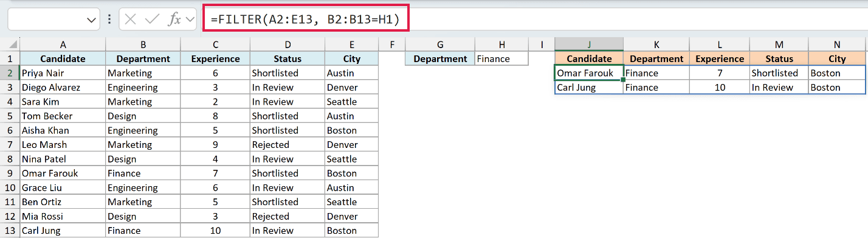The image size is (868, 238).
Task: Click experience value 10 in column L
Action: tap(720, 87)
